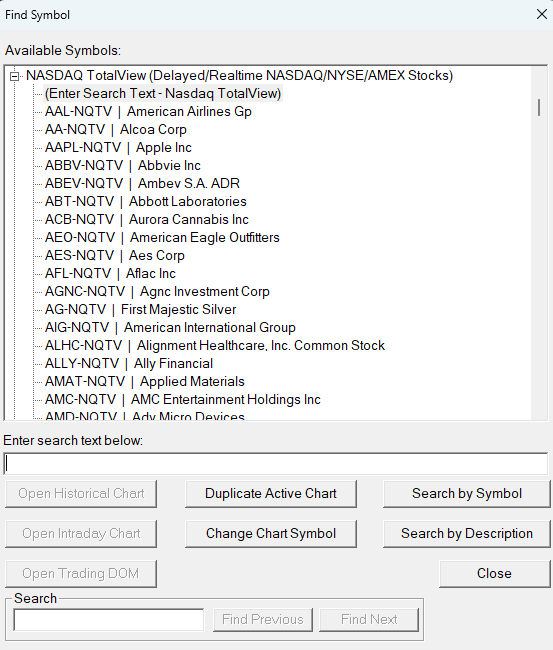The image size is (553, 650).
Task: Click Open Historical Chart button
Action: (x=81, y=494)
